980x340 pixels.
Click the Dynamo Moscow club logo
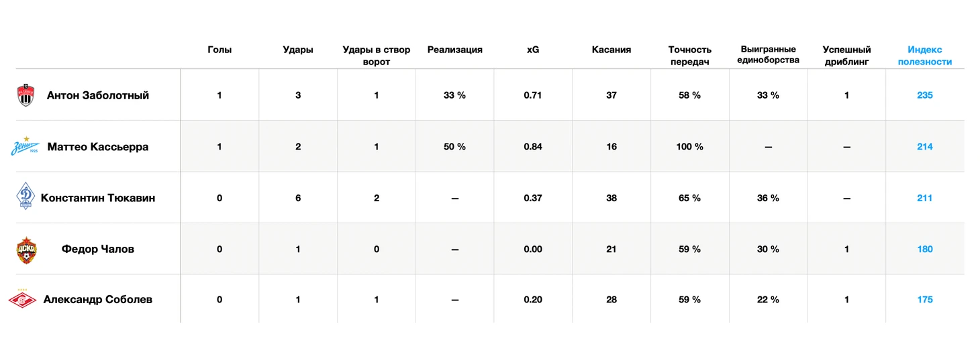click(25, 198)
